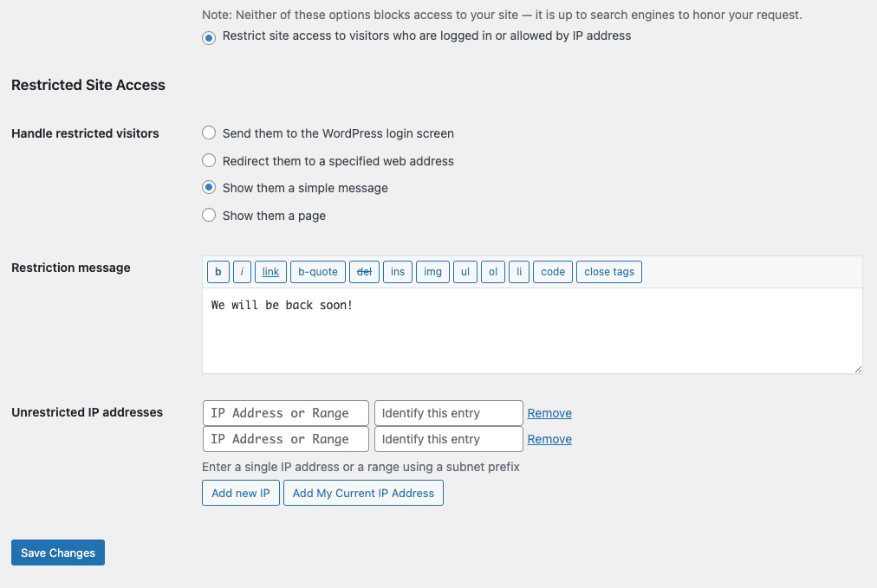This screenshot has height=588, width=877.
Task: Click the ul list quicktag button
Action: 465,272
